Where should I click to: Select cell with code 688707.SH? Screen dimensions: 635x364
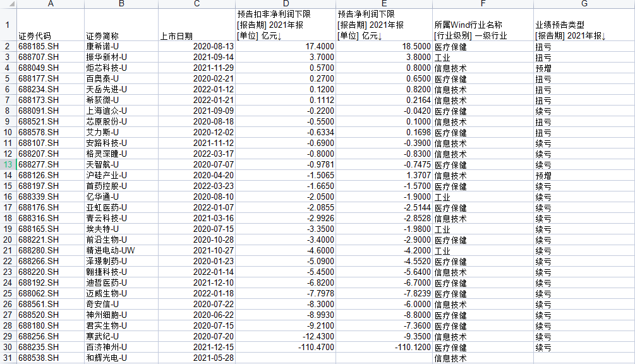pyautogui.click(x=50, y=57)
